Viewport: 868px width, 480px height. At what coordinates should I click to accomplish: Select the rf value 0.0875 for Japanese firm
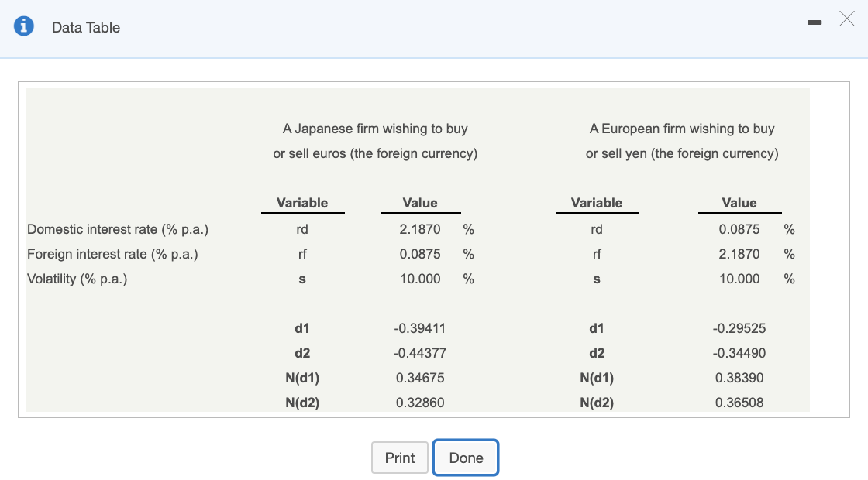click(420, 254)
